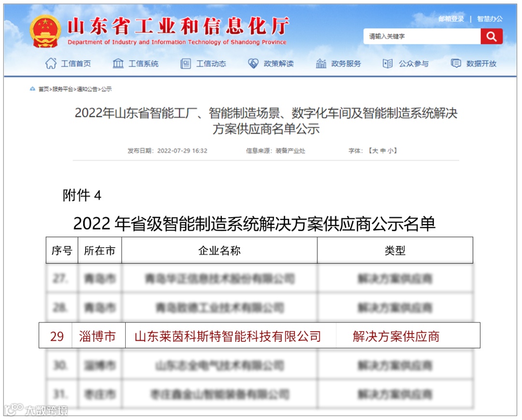
Task: Click the 服务平台 breadcrumb link
Action: 62,89
